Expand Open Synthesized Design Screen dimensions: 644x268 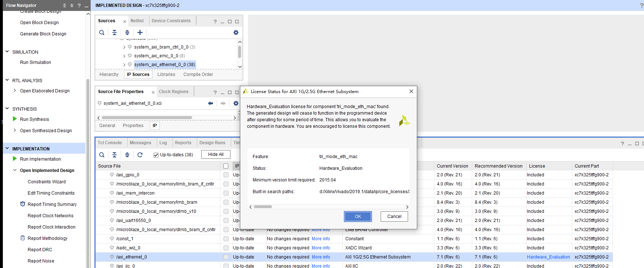[x=15, y=130]
